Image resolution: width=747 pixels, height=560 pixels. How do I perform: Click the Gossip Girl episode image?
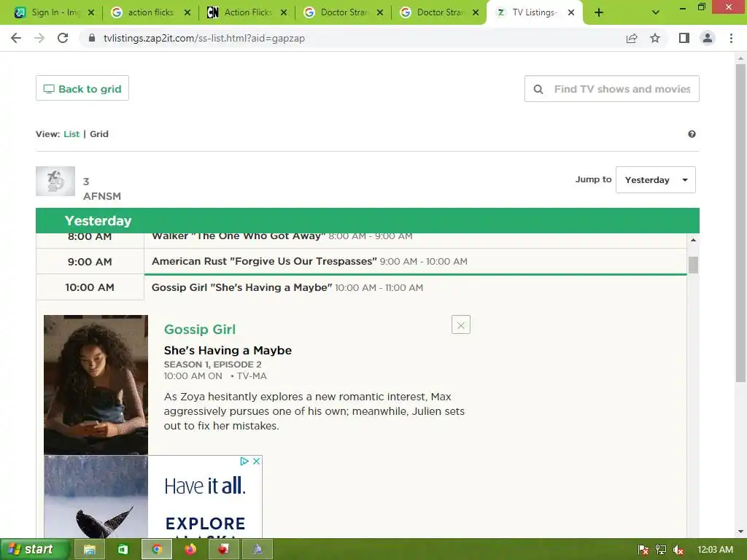tap(96, 385)
